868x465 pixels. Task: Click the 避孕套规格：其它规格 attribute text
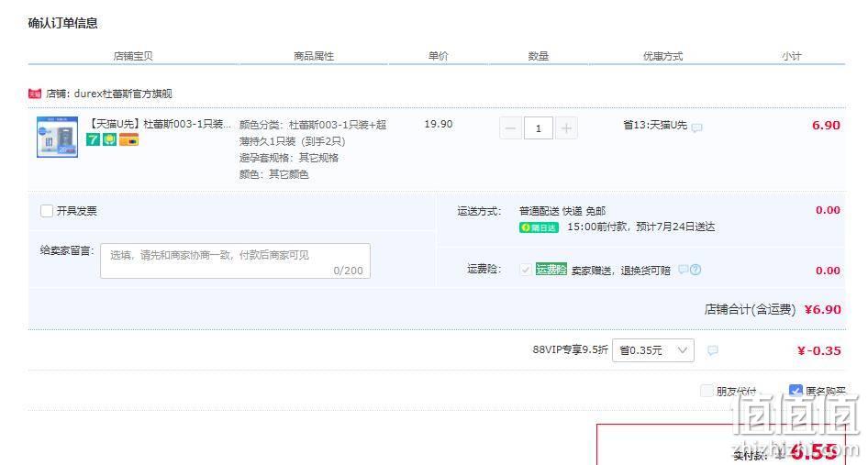tap(288, 158)
